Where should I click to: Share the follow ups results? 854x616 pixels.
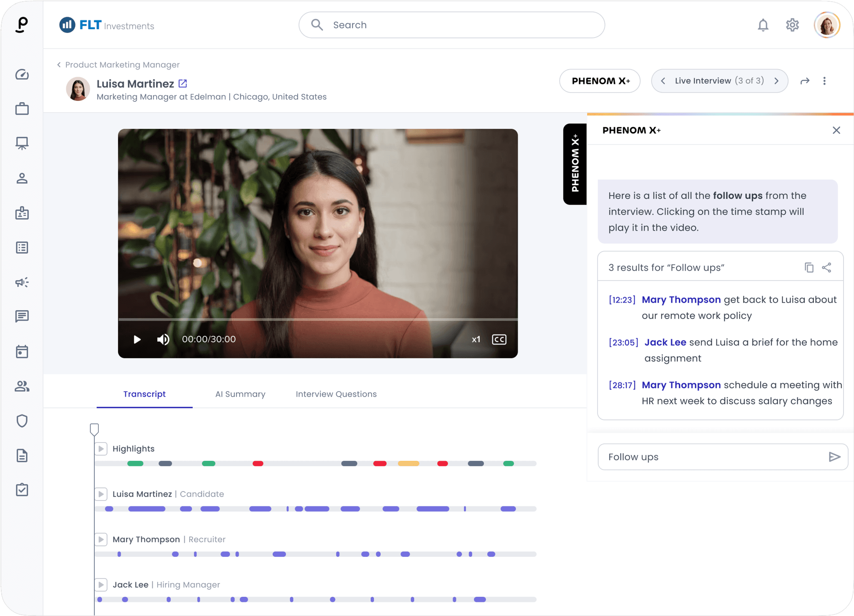826,267
